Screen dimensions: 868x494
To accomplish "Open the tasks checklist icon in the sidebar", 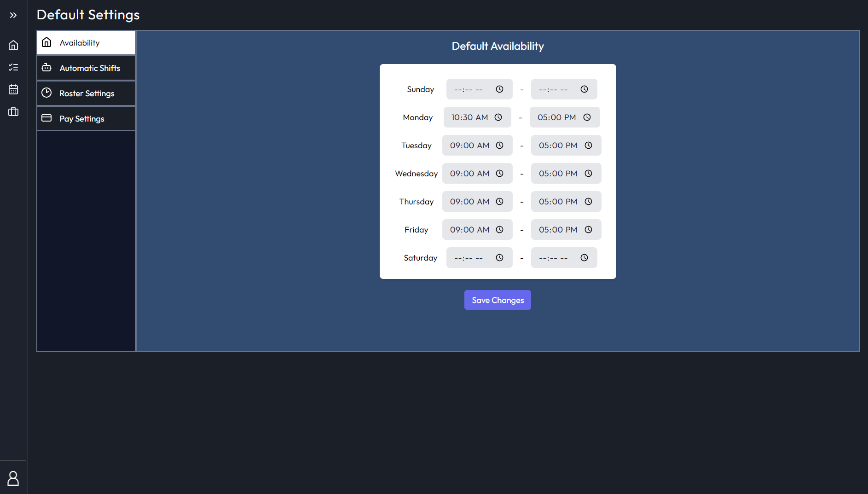I will [13, 67].
